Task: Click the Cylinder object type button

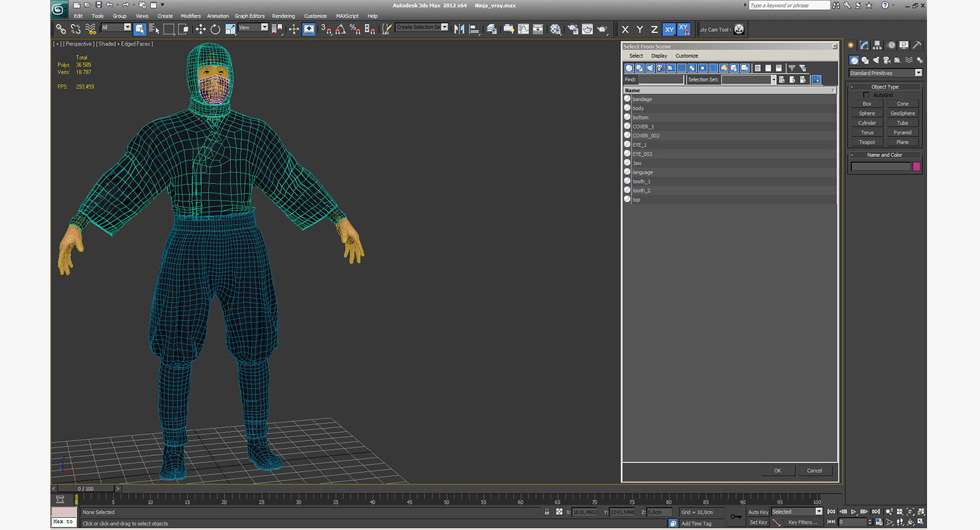Action: [867, 123]
